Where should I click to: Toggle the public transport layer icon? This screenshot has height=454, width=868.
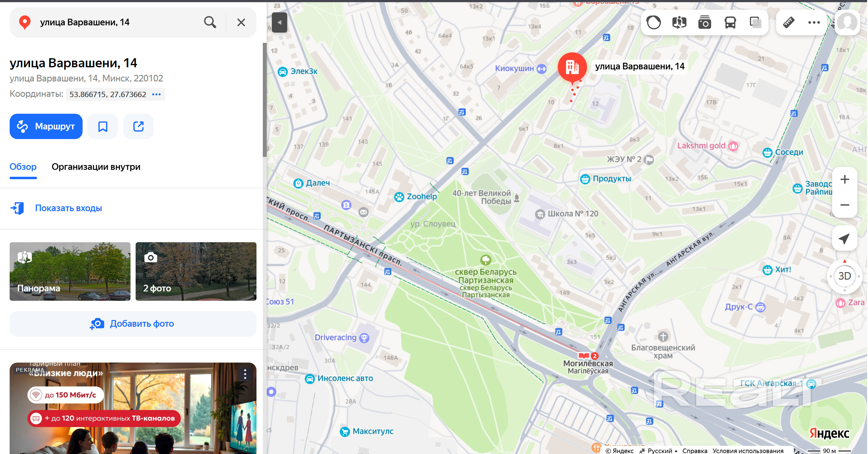[x=730, y=23]
